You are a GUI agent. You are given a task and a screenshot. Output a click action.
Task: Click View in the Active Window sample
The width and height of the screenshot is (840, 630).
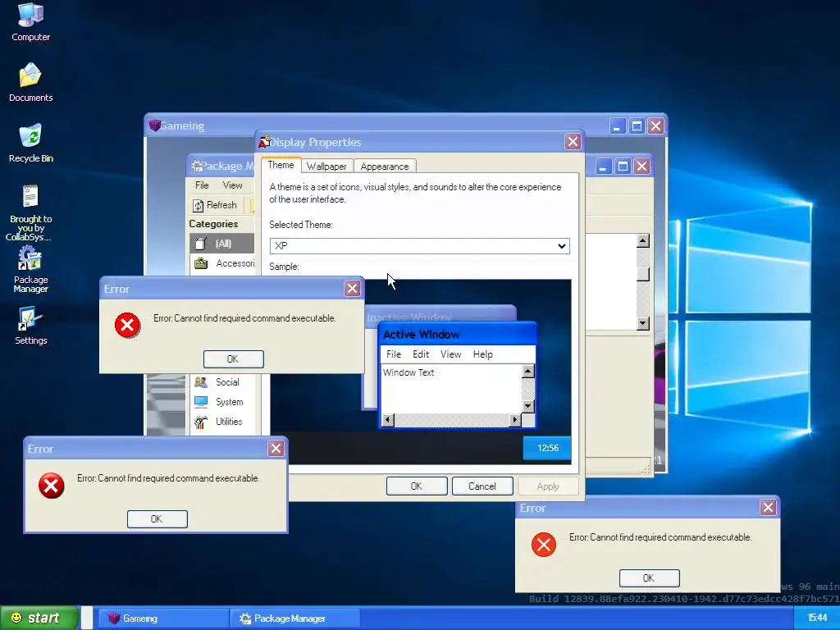pyautogui.click(x=450, y=354)
